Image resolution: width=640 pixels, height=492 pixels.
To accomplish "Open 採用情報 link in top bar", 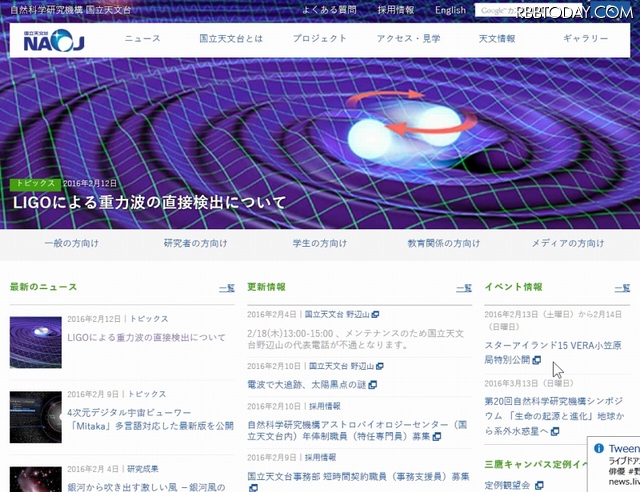I will [396, 10].
